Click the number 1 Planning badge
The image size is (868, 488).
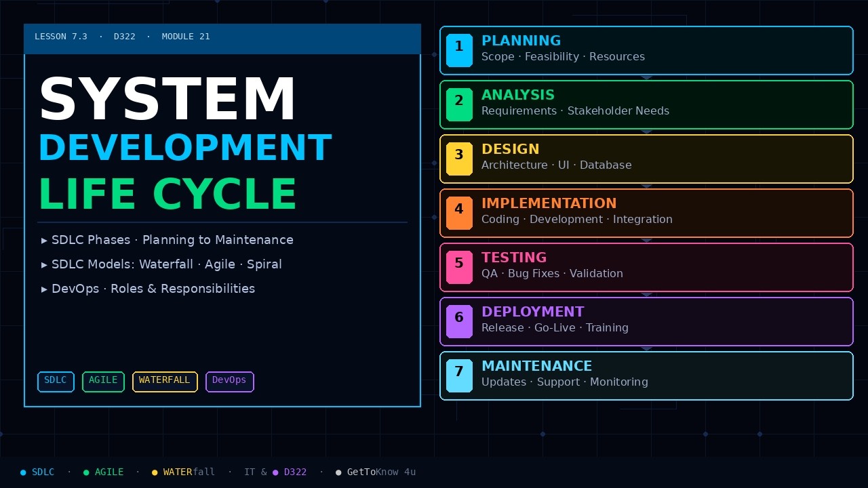pyautogui.click(x=459, y=50)
